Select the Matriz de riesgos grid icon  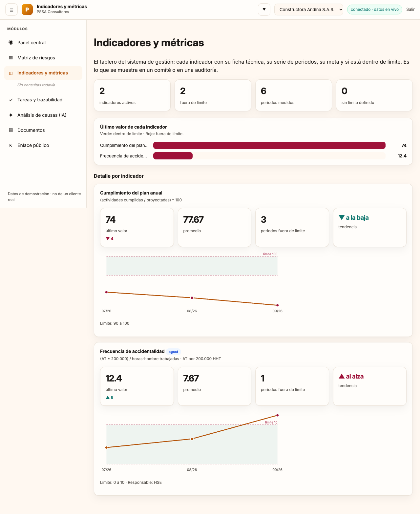[x=11, y=57]
